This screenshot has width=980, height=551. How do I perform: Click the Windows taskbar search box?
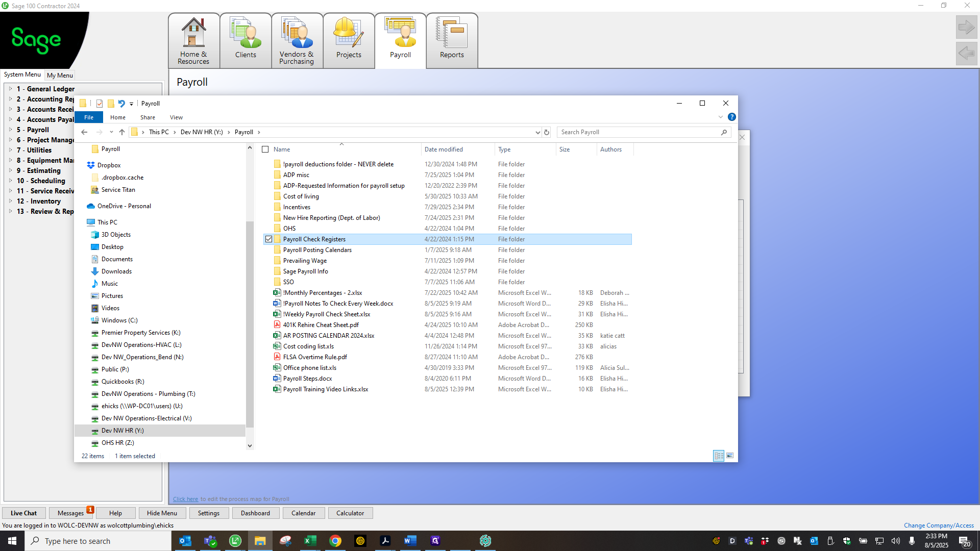(x=98, y=541)
